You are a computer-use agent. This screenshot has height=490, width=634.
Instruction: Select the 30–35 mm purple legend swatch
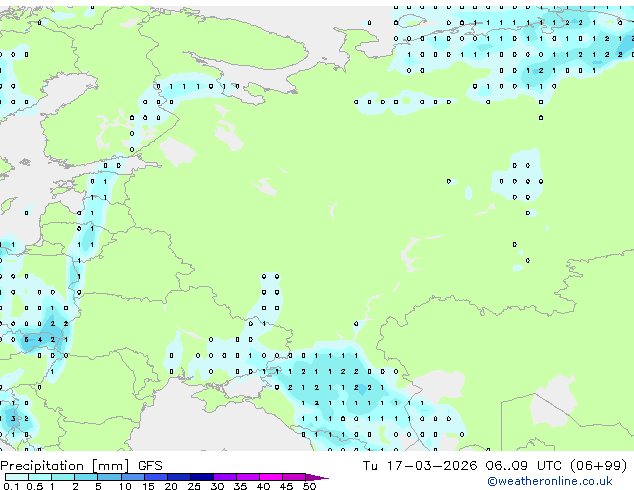(224, 477)
